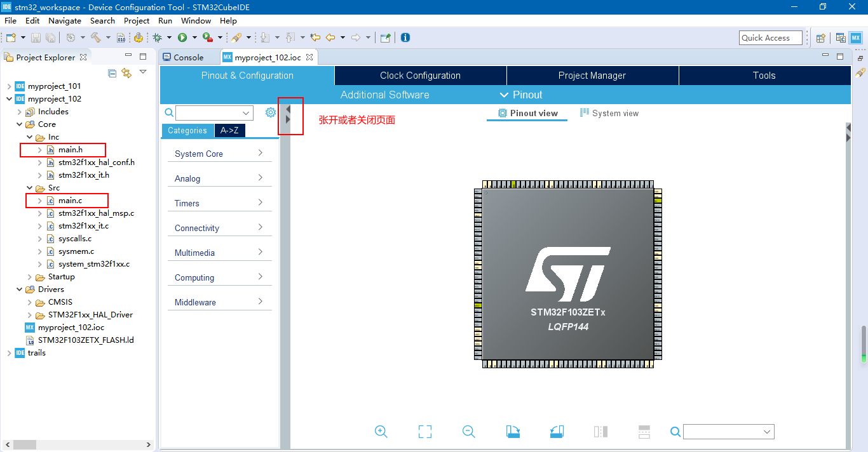Switch to the Clock Configuration tab
The image size is (868, 452).
[x=420, y=75]
